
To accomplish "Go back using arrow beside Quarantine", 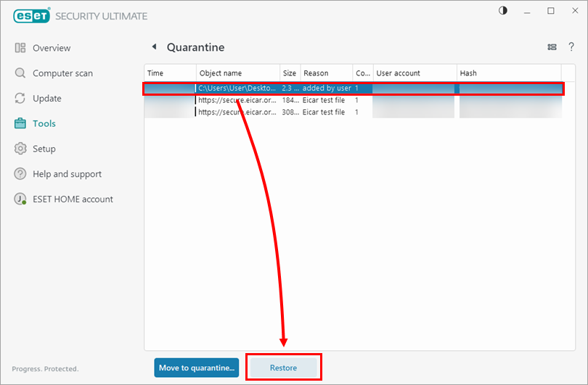I will pos(154,47).
